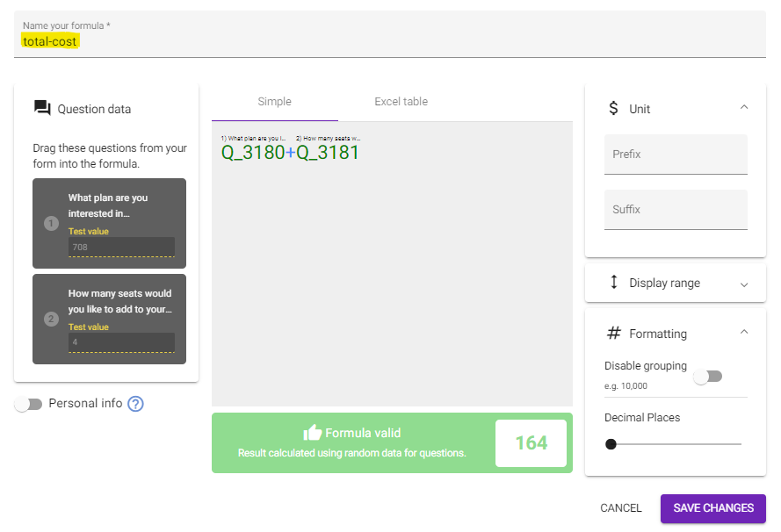Viewport: 781px width, 532px height.
Task: Enable the Disable grouping switch
Action: click(708, 377)
